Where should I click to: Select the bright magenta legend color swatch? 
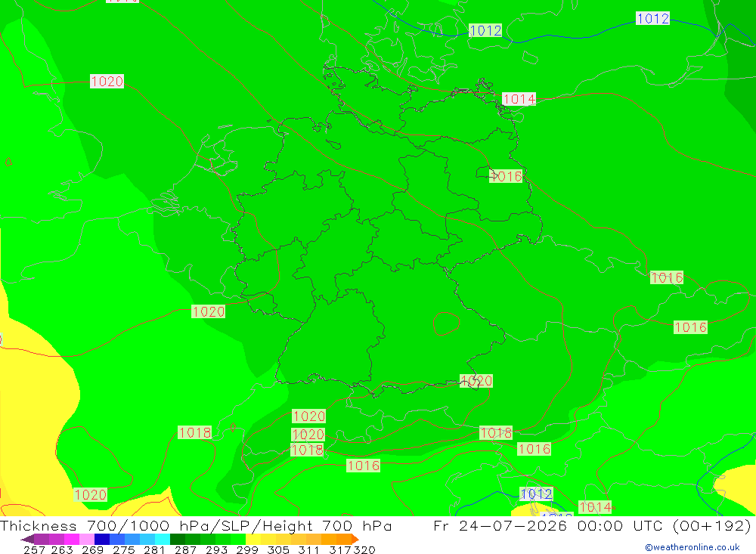tap(72, 539)
